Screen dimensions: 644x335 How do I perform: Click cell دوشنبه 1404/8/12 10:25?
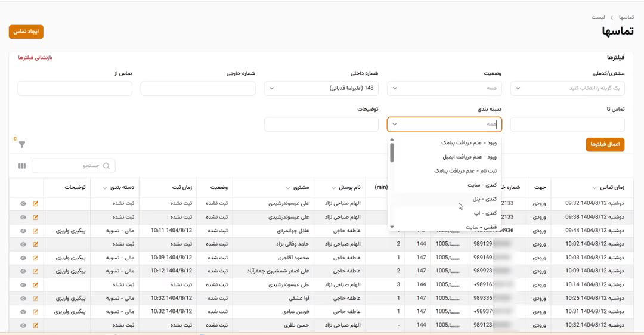595,299
